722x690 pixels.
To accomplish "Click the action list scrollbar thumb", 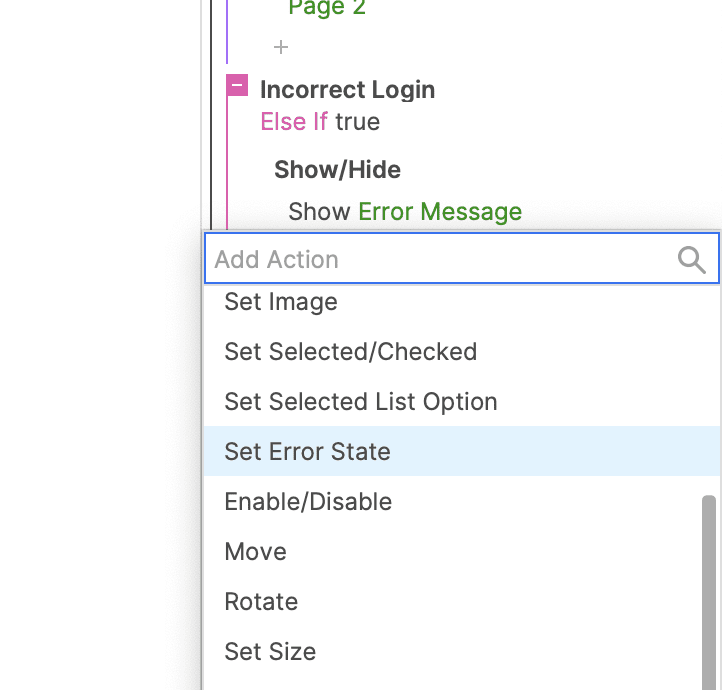I will point(709,590).
